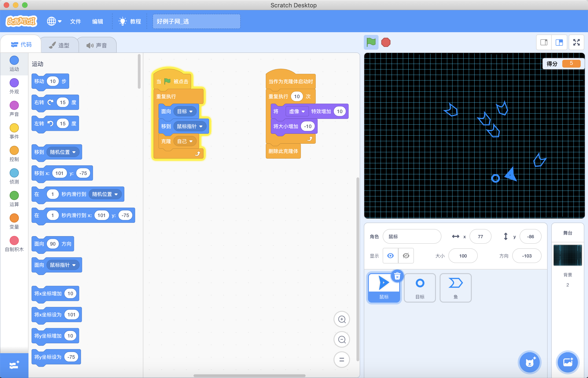
Task: Click the workspace horizontal scrollbar
Action: [249, 375]
